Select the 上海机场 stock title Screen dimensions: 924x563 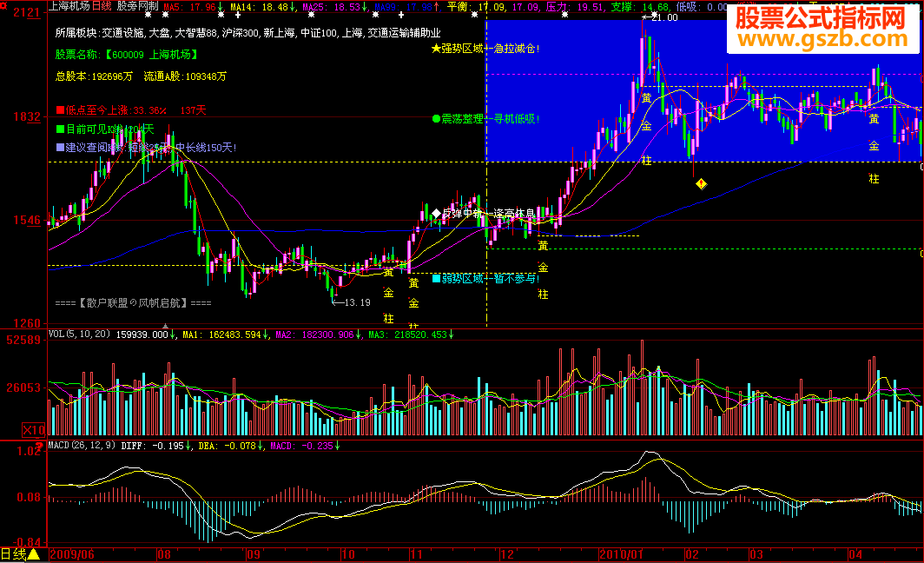click(x=69, y=6)
